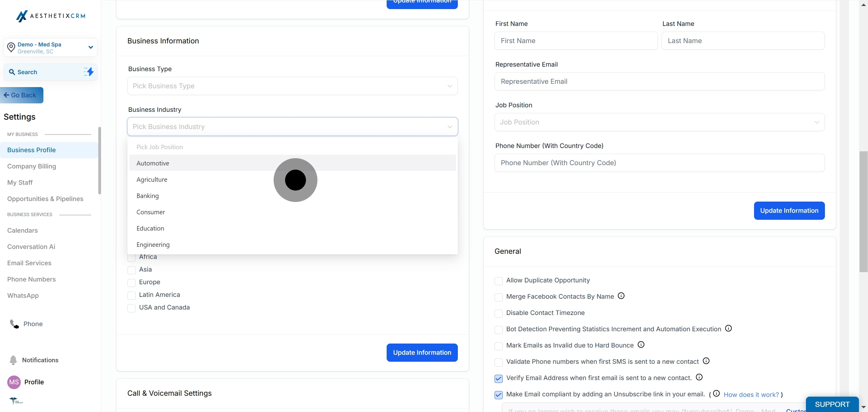The width and height of the screenshot is (868, 412).
Task: Enable Allow Duplicate Opportunity checkbox
Action: coord(498,281)
